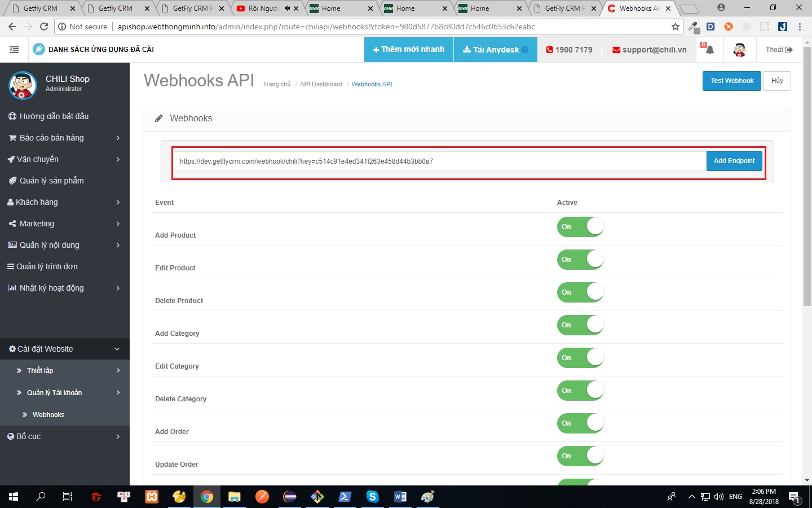The image size is (812, 508).
Task: Click the Thoát logout icon
Action: pos(788,50)
